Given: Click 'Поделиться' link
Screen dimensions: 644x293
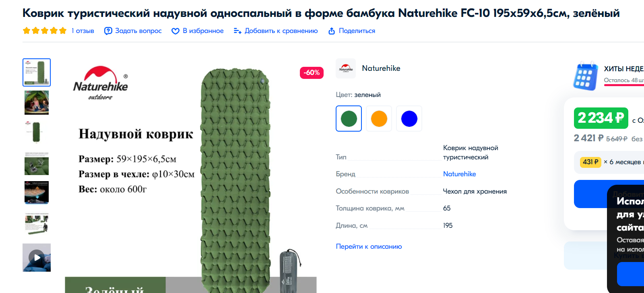Looking at the screenshot, I should coord(357,31).
